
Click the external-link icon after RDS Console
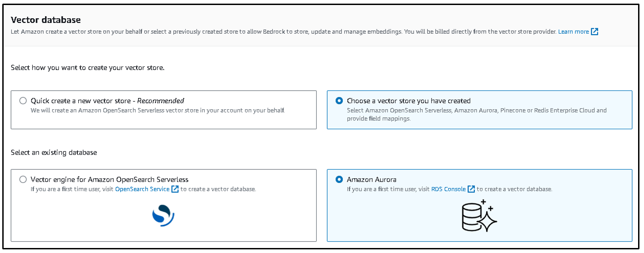(471, 189)
